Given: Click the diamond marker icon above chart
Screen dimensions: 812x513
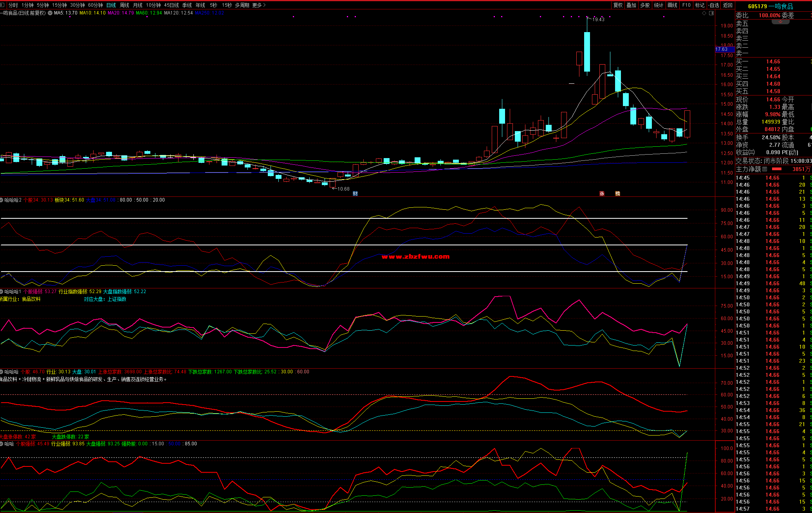Looking at the screenshot, I should 704,13.
